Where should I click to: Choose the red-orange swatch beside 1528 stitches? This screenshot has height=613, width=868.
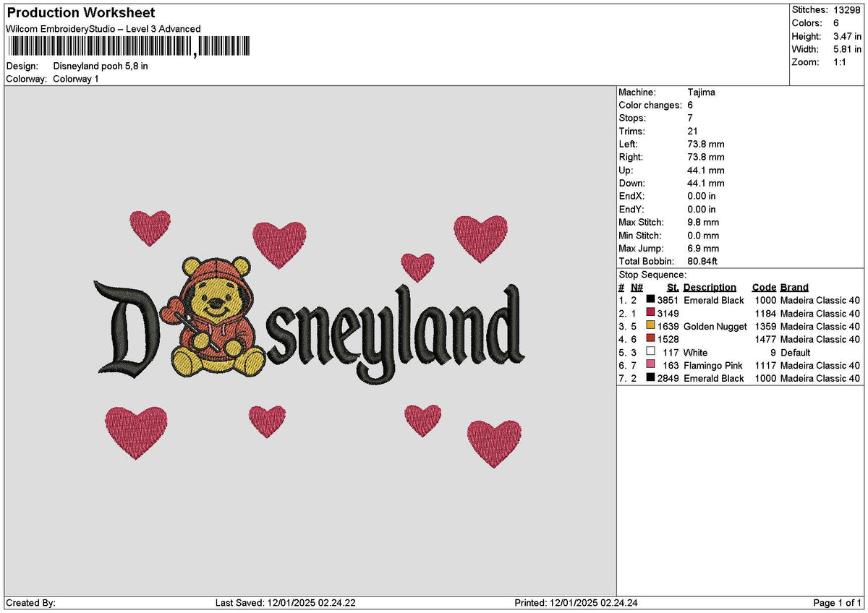(x=651, y=339)
